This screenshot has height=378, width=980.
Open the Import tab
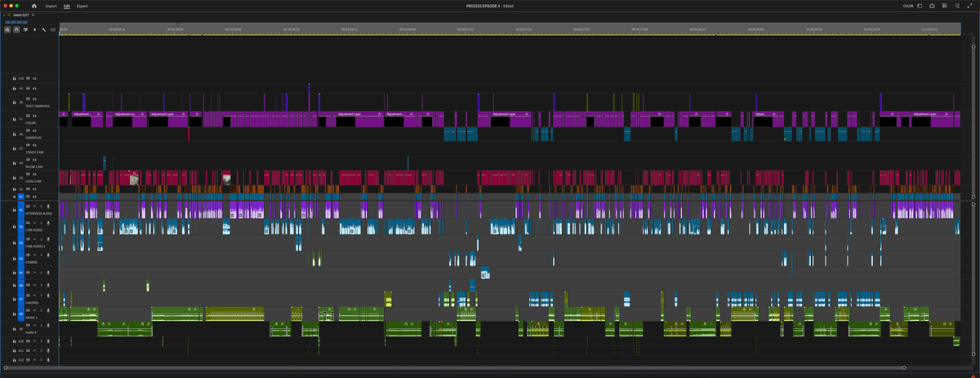click(x=51, y=6)
